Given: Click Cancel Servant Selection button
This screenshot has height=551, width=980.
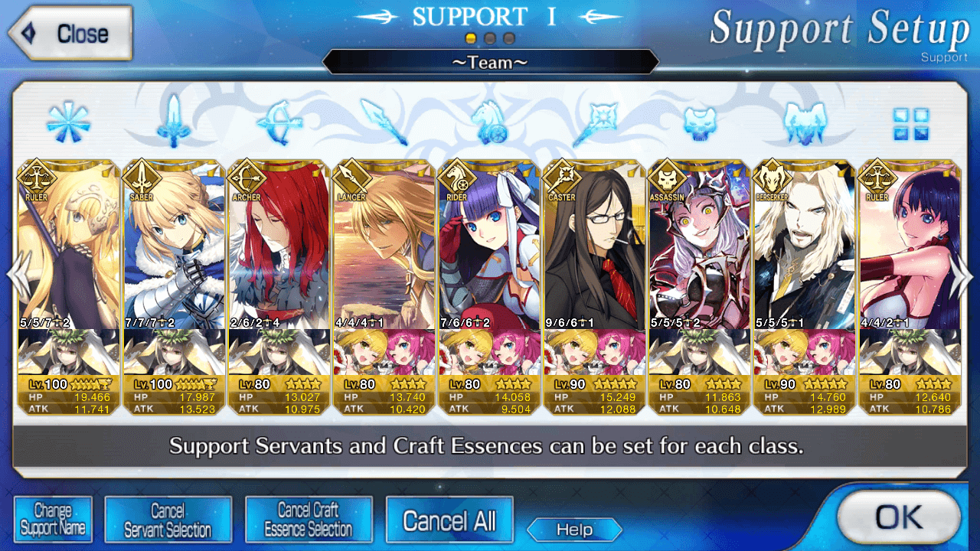Looking at the screenshot, I should tap(168, 520).
